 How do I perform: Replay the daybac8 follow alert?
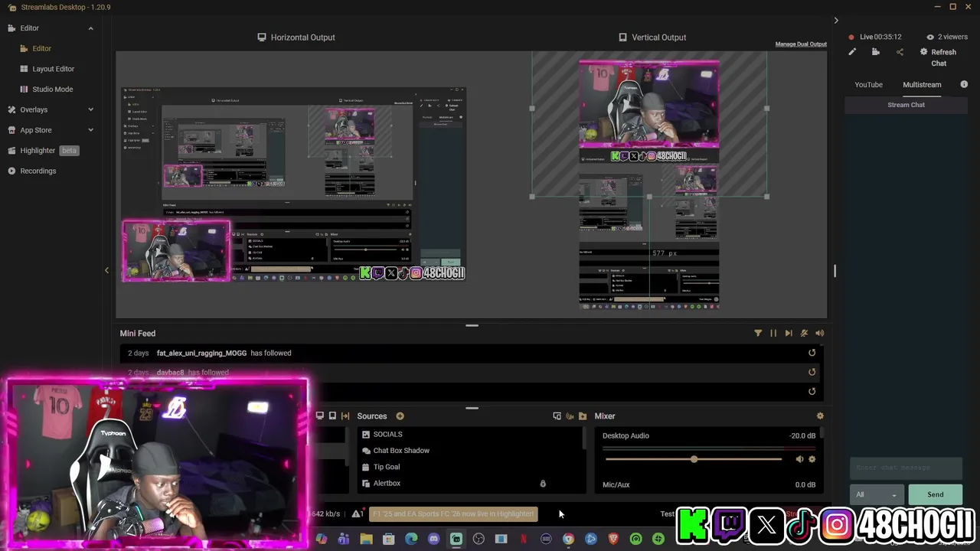pyautogui.click(x=812, y=372)
